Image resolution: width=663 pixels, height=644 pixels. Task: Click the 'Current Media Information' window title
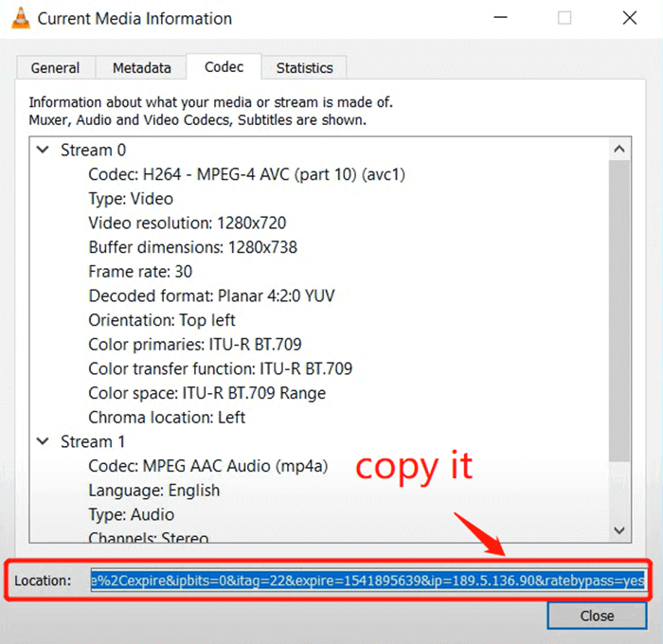click(134, 19)
